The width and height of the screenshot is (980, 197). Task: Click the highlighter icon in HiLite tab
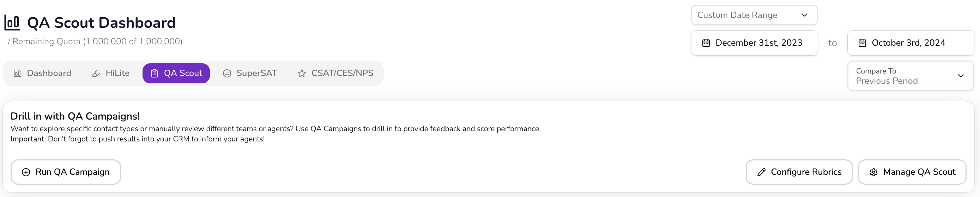[96, 73]
